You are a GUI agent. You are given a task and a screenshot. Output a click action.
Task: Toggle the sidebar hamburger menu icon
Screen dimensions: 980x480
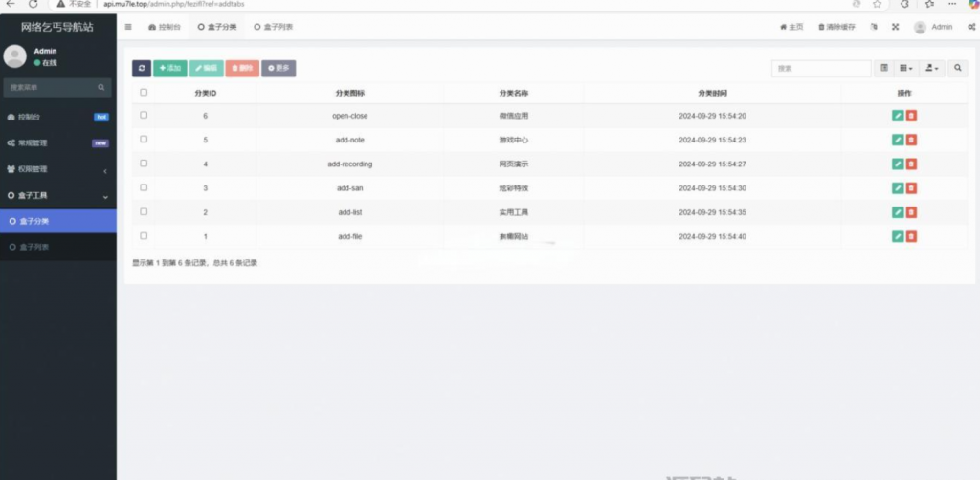coord(128,27)
